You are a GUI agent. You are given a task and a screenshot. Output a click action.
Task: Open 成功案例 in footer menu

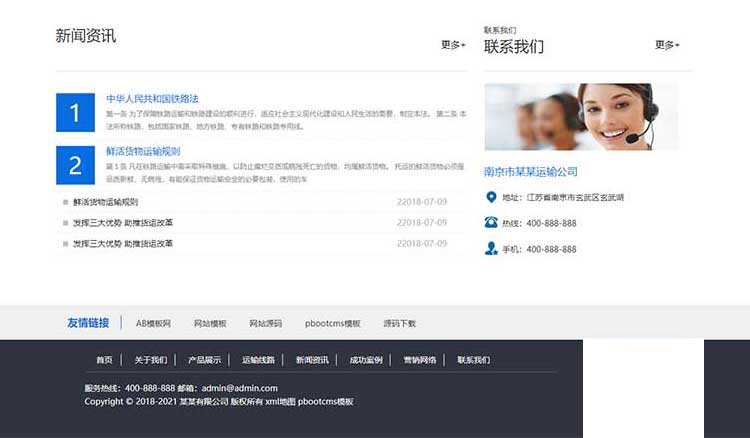[x=366, y=360]
